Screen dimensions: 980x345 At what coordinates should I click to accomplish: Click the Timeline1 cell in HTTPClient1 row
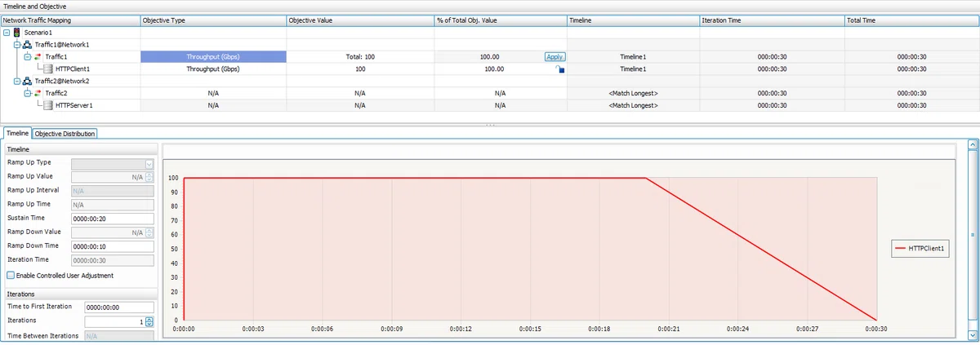click(x=633, y=69)
